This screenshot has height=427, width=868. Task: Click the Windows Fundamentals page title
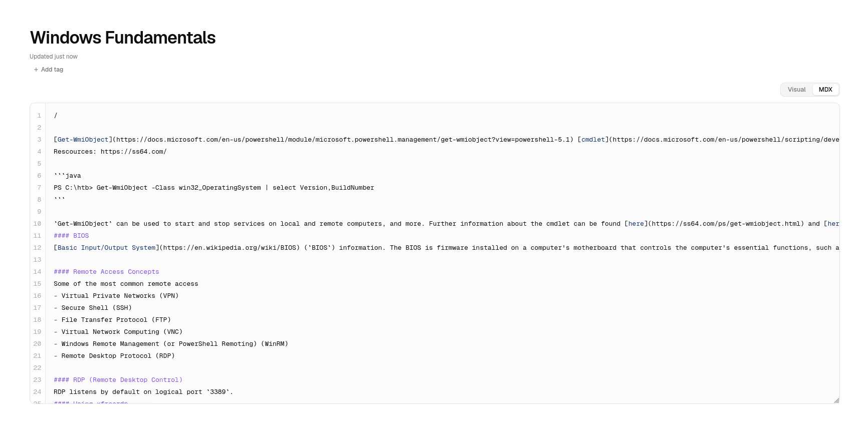click(x=123, y=38)
